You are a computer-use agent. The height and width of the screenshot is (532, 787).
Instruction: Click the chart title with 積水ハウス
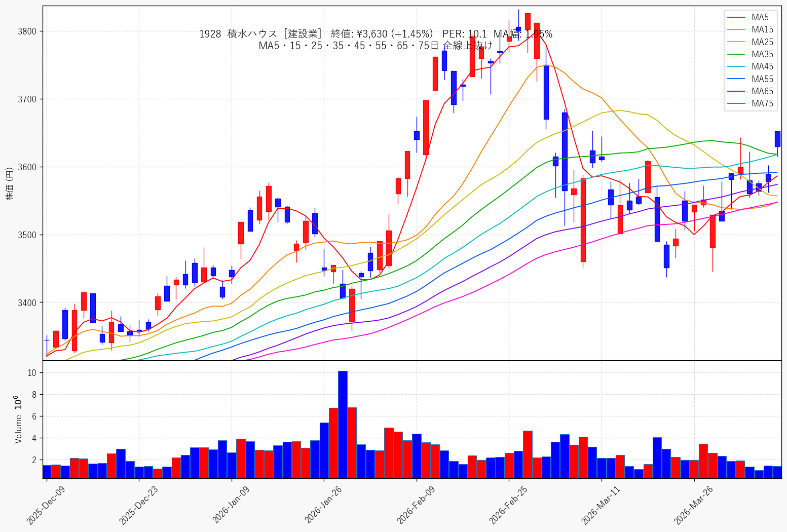376,34
